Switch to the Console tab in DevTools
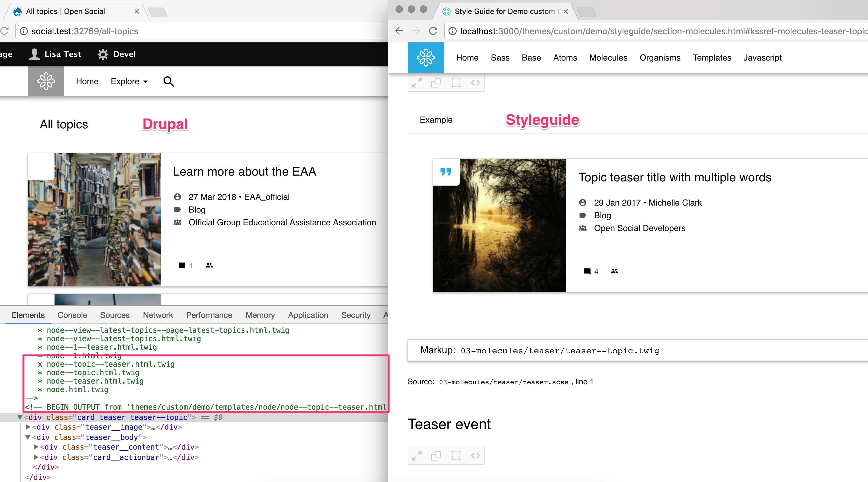This screenshot has height=482, width=868. point(72,315)
